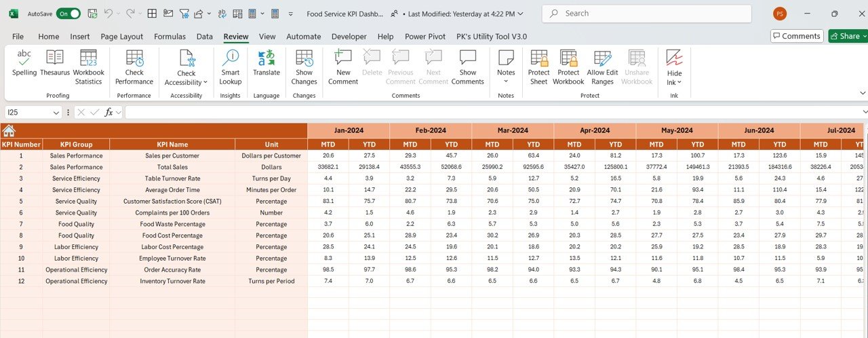Select the 'Minutes per Order' unit cell

click(x=271, y=190)
